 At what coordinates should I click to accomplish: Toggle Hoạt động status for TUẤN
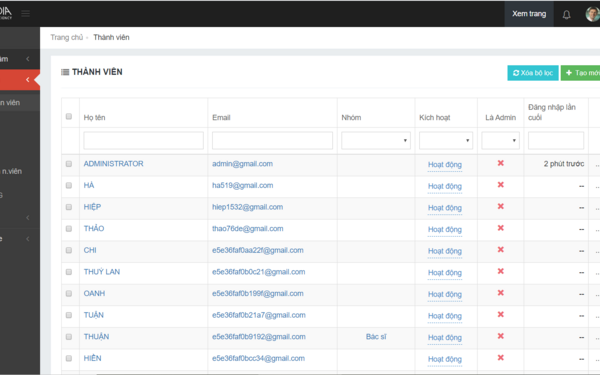(x=445, y=316)
